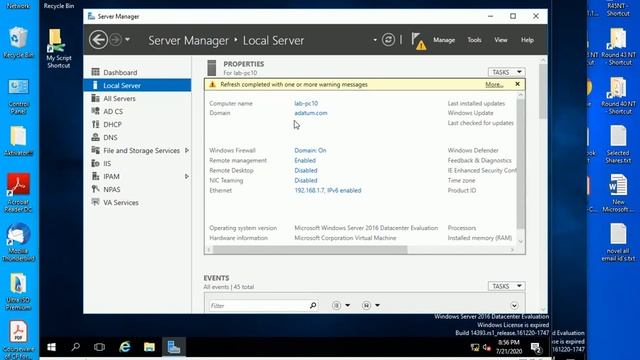Expand File and Storage Services arrow
640x360 pixels.
187,151
